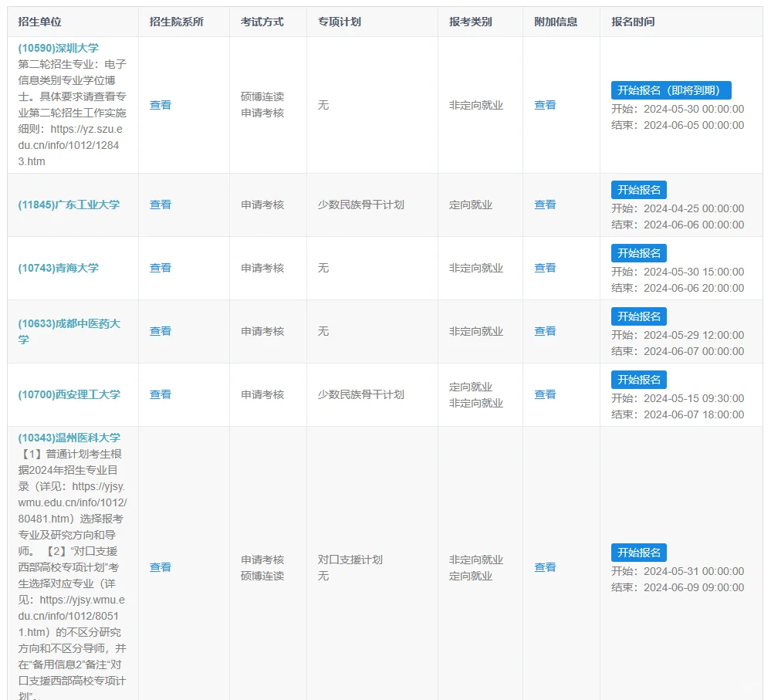Screen dimensions: 771x700
Task: Click 开始报名 button for 温州医科大学
Action: point(639,553)
